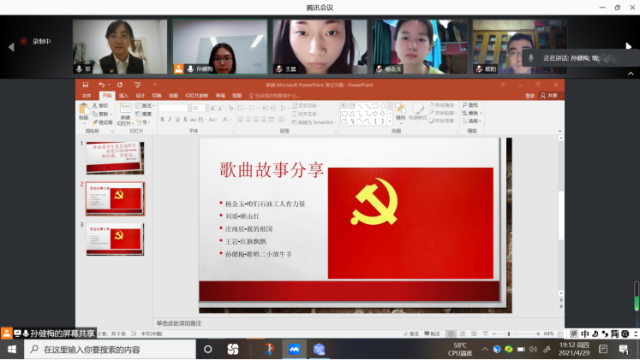Switch to the 插入 Insert tab
Image resolution: width=640 pixels, height=360 pixels.
tap(124, 96)
